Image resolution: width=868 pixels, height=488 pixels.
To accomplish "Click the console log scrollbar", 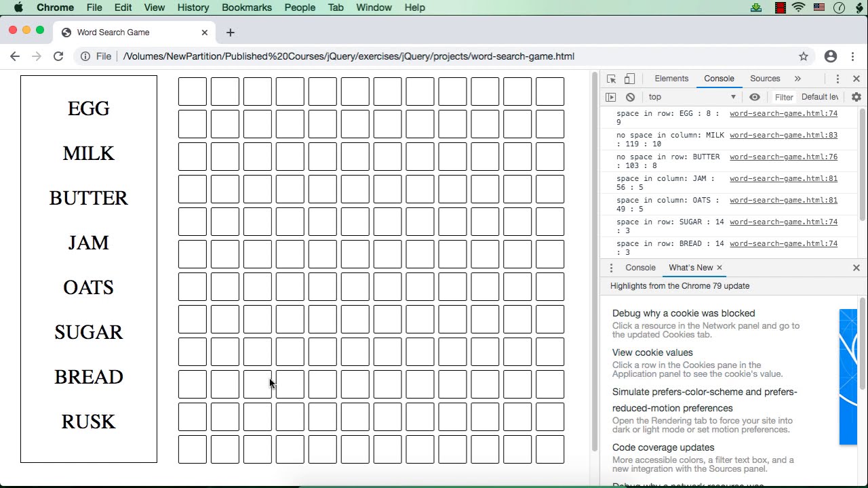I will click(x=863, y=164).
